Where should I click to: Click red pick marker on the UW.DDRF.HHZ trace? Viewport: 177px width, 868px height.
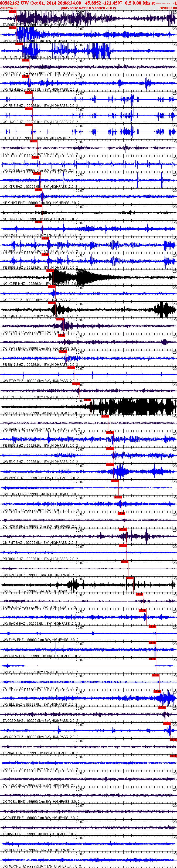tap(87, 400)
